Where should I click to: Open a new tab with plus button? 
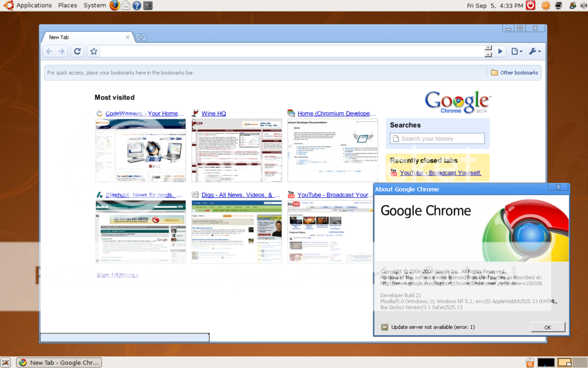141,37
